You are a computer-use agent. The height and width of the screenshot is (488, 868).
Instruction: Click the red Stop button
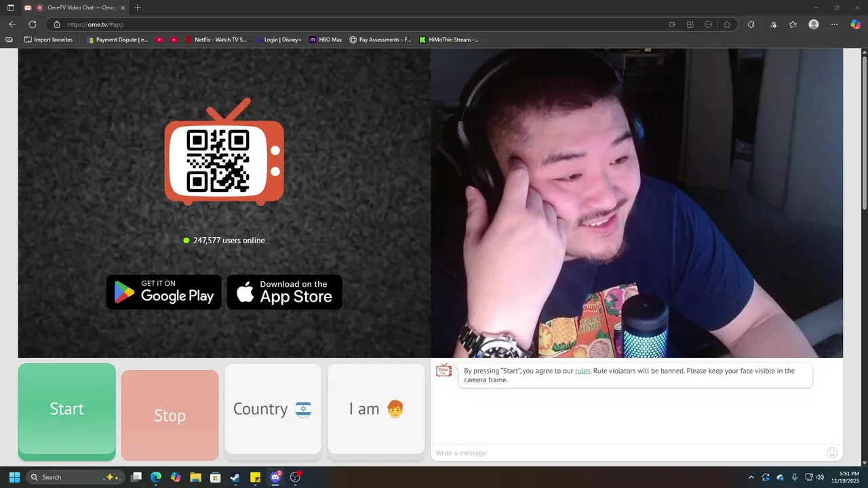170,415
